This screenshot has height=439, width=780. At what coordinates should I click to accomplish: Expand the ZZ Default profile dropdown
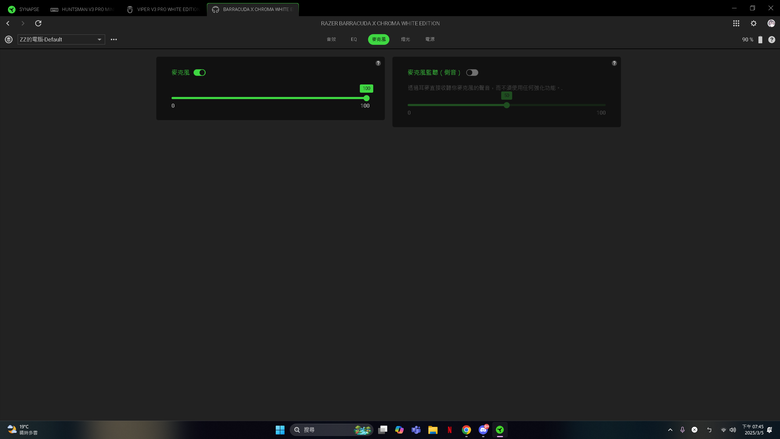pos(61,39)
